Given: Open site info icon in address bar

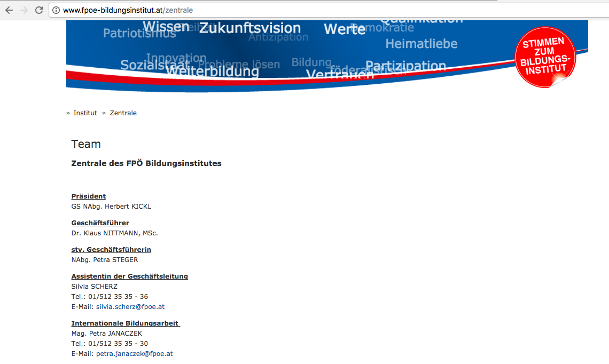Looking at the screenshot, I should click(x=56, y=10).
